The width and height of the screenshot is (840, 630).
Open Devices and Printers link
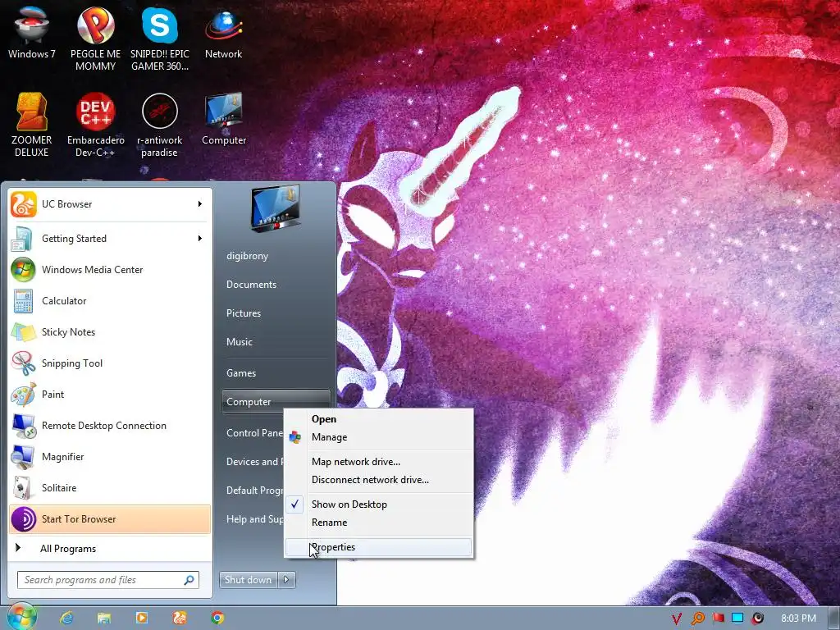(253, 462)
